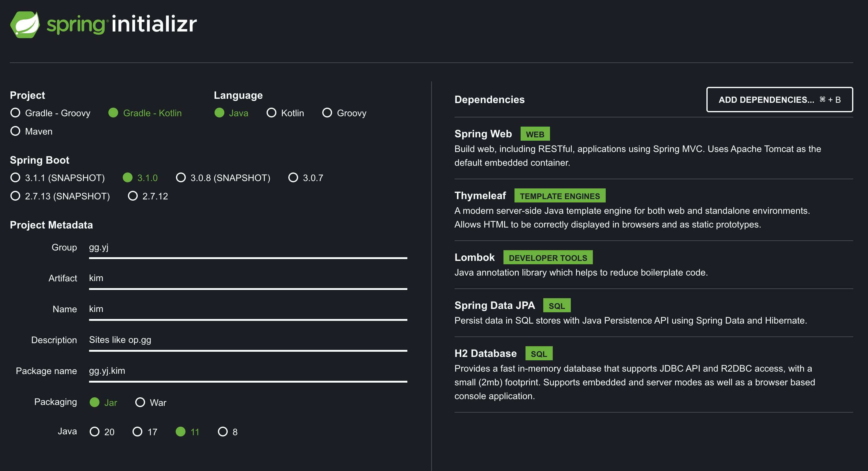Image resolution: width=868 pixels, height=471 pixels.
Task: Click the Package name input field
Action: pyautogui.click(x=248, y=372)
